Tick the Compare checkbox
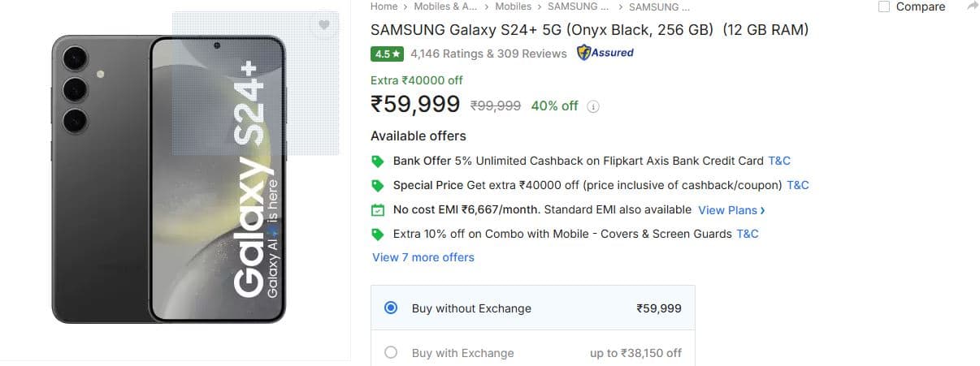Screen dimensions: 980x366 (x=884, y=6)
